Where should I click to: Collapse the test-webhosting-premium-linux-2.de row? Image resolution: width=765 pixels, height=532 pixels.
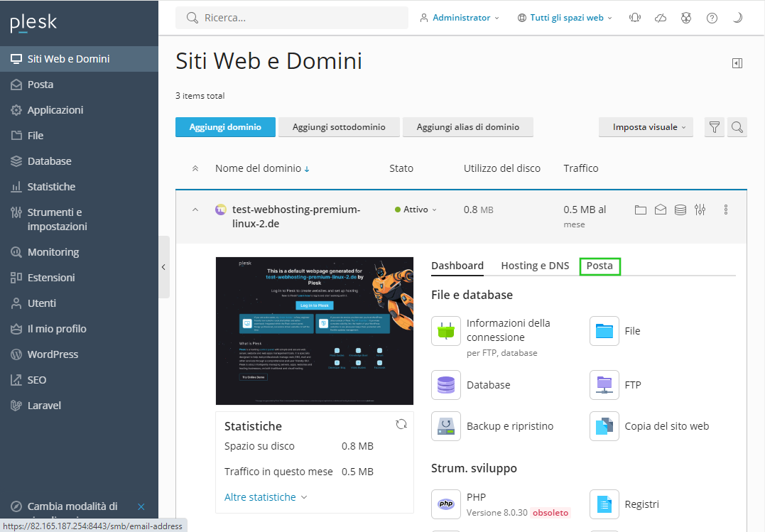(x=195, y=210)
